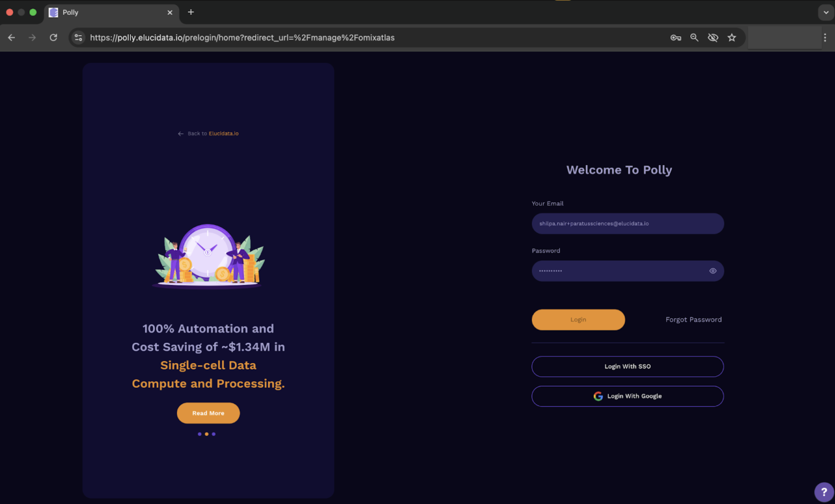Open Chrome three-dot menu
This screenshot has width=835, height=504.
pyautogui.click(x=825, y=38)
